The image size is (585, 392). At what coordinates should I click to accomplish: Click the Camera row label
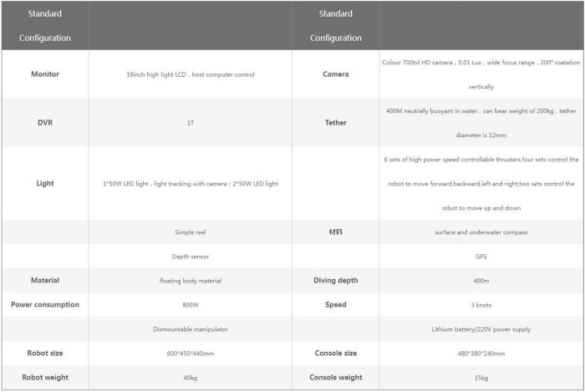coord(335,74)
